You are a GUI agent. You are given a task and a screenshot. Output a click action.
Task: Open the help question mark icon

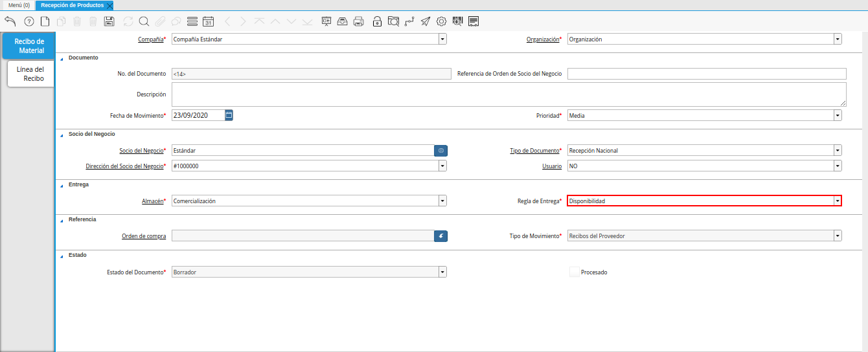point(29,21)
